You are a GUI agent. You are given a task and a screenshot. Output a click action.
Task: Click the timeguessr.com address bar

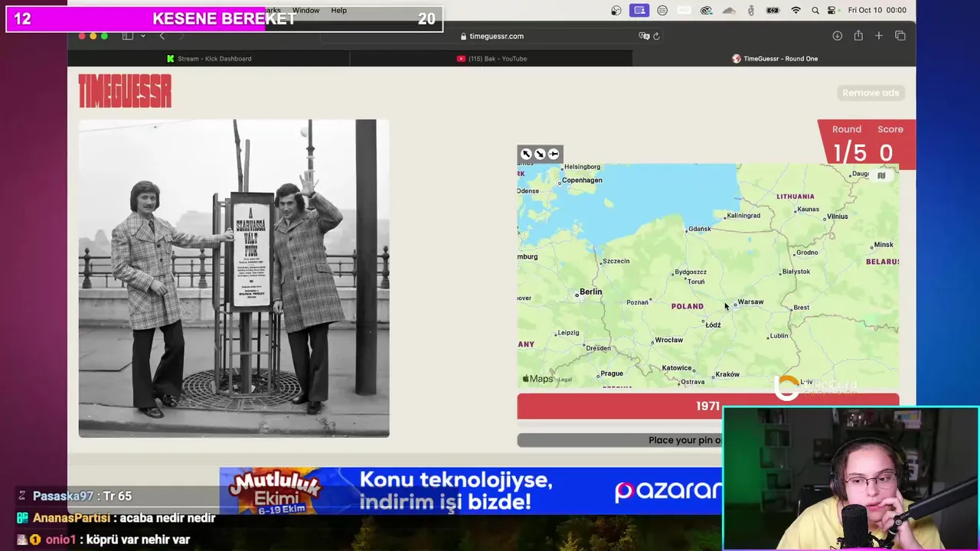pyautogui.click(x=492, y=36)
